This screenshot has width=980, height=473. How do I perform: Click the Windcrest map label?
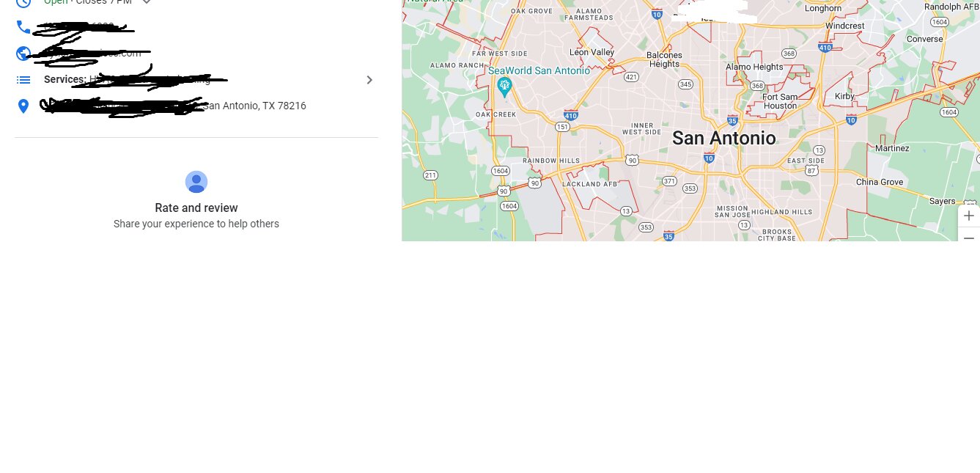pos(844,26)
